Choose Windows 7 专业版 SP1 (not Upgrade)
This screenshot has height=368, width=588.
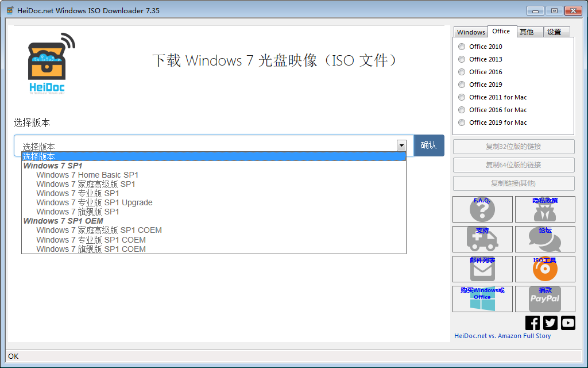214,193
